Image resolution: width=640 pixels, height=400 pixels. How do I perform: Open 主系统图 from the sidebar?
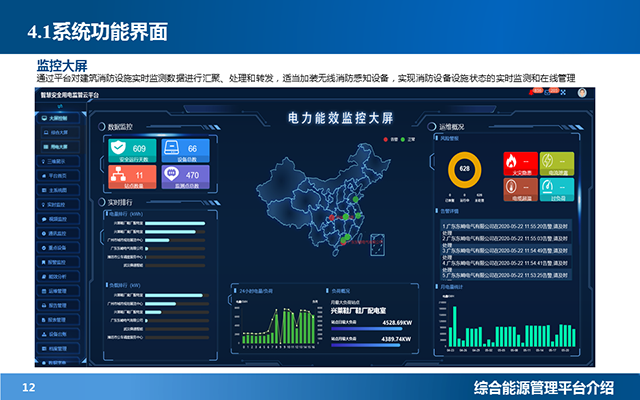[58, 190]
